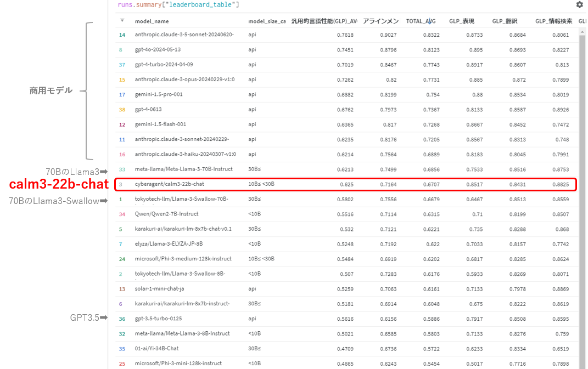
Task: Select the gpt-4-0613 model name
Action: click(x=148, y=110)
